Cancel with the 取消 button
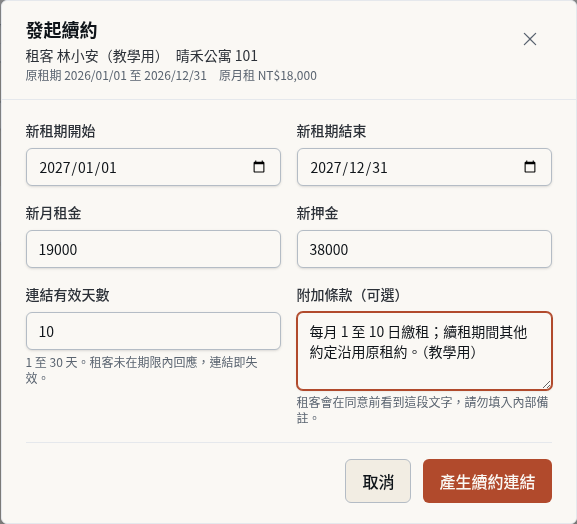Image resolution: width=577 pixels, height=524 pixels. 378,481
